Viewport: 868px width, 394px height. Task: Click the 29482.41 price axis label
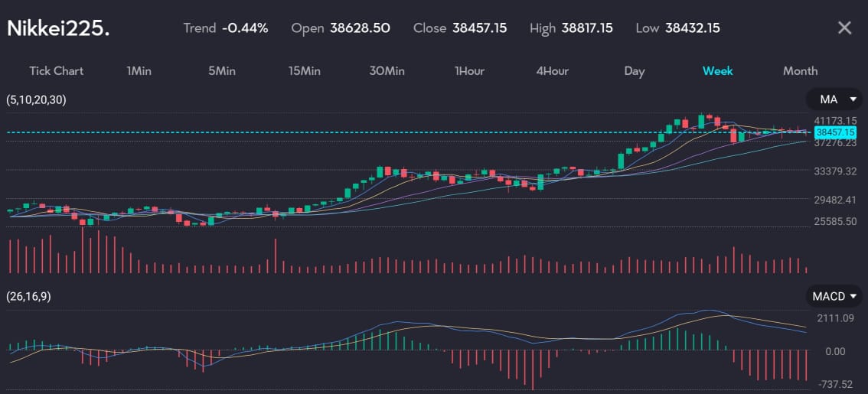[x=835, y=199]
